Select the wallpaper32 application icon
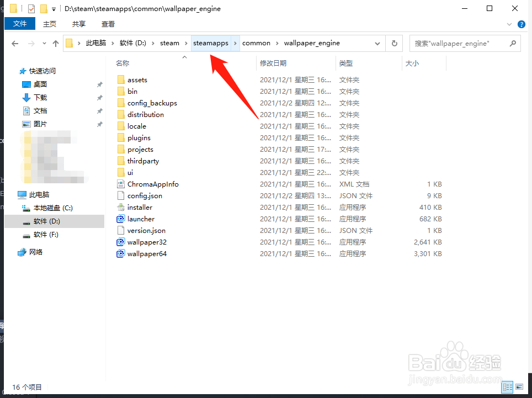 [120, 242]
